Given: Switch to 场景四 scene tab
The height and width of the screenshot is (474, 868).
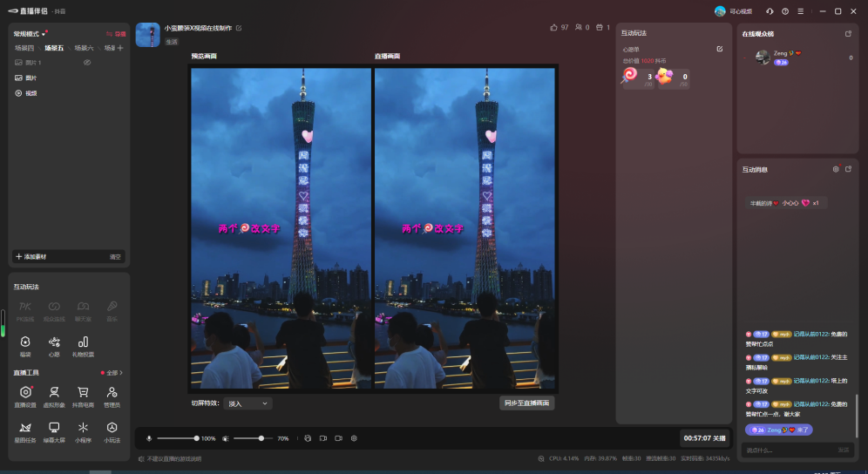Looking at the screenshot, I should click(x=24, y=48).
